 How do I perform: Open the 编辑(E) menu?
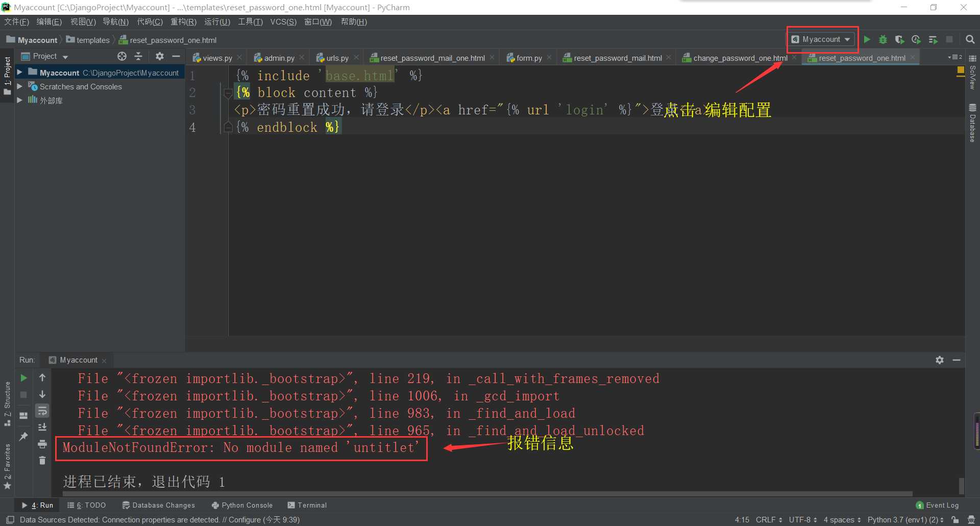click(49, 22)
